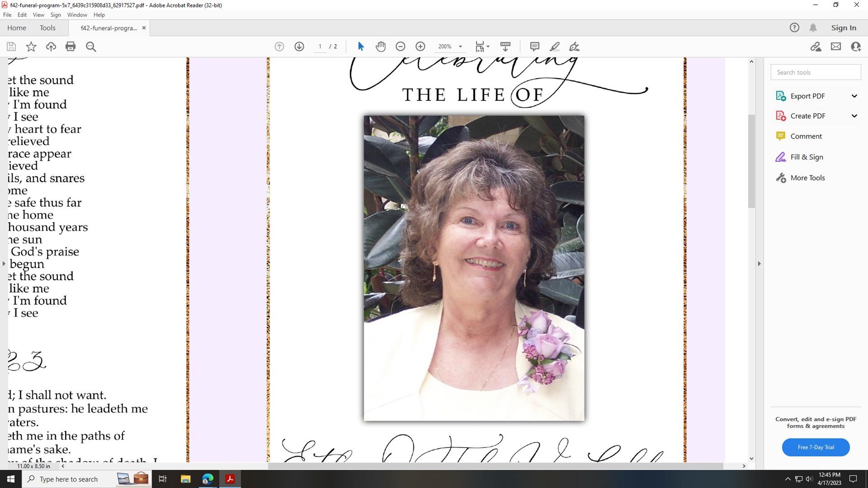Open the Find search magnifier tool
This screenshot has height=488, width=868.
pos(91,46)
